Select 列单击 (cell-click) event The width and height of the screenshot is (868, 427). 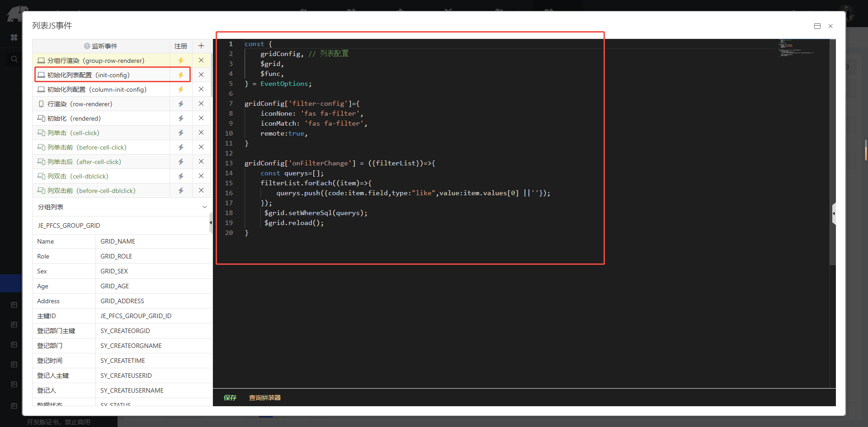[x=101, y=133]
